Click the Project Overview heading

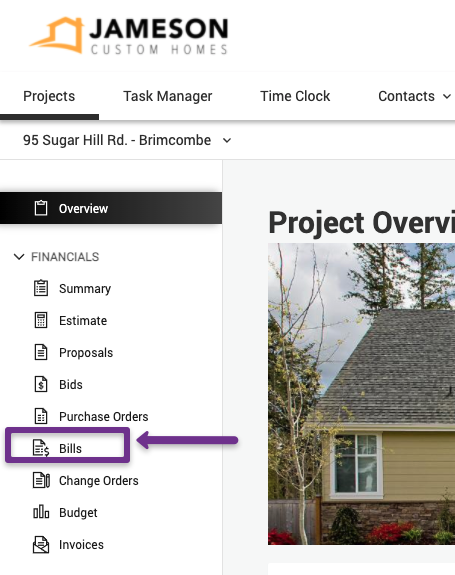[362, 223]
